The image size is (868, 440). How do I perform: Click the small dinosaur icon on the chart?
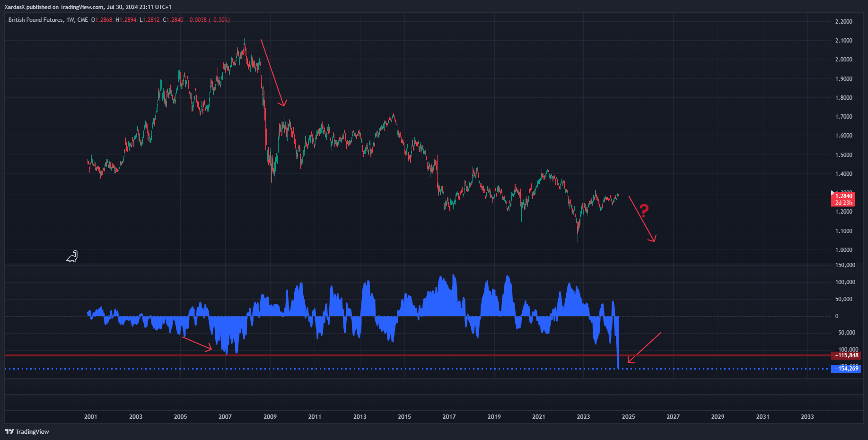coord(72,256)
